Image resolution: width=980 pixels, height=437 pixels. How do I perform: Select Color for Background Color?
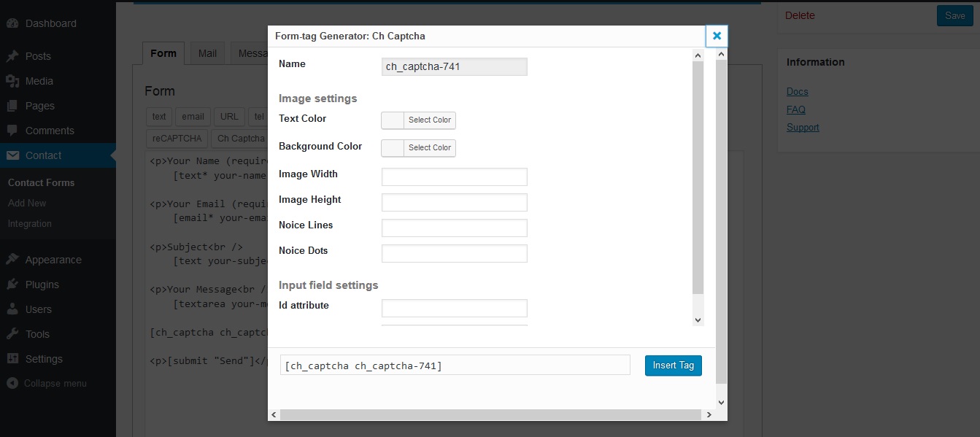click(418, 148)
